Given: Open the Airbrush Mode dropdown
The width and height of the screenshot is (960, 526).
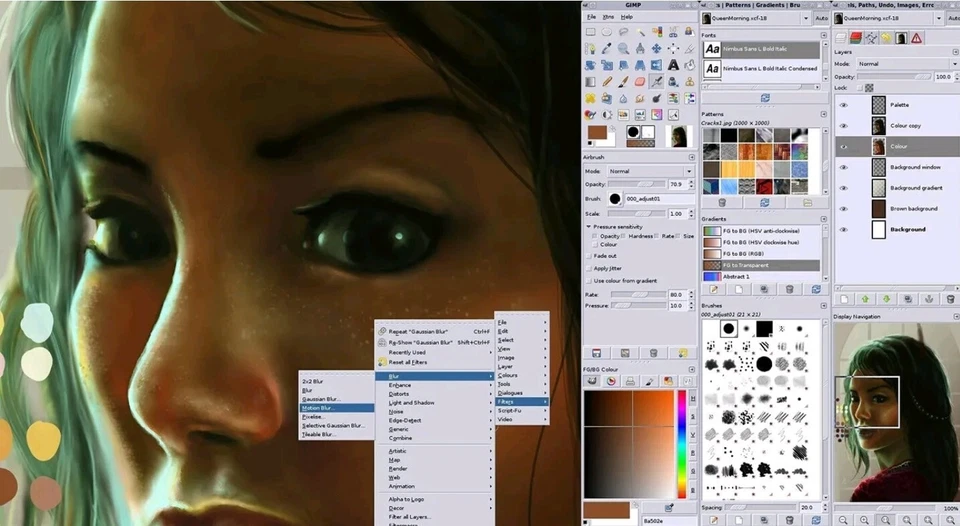Looking at the screenshot, I should (x=650, y=171).
